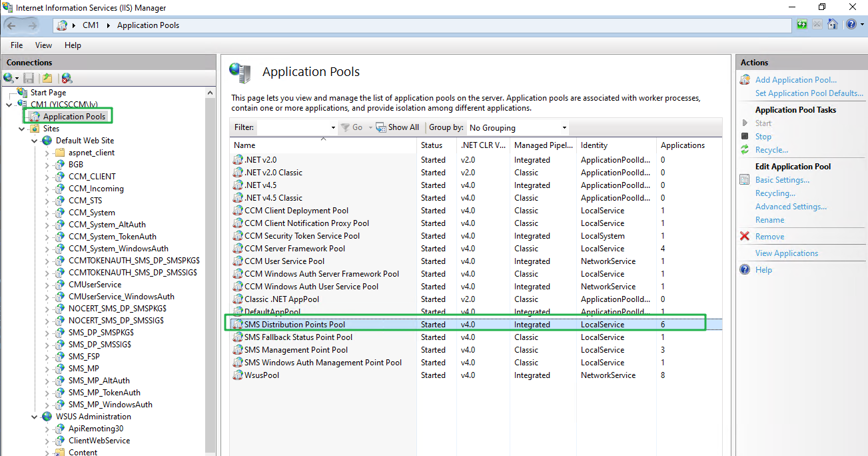Select the BGB tree item
The image size is (868, 456).
(x=75, y=165)
